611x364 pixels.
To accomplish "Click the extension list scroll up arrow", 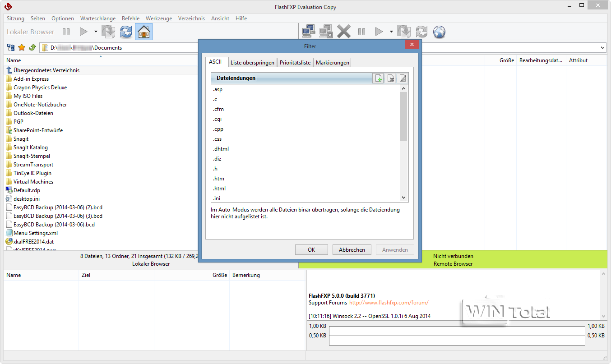I will point(404,88).
